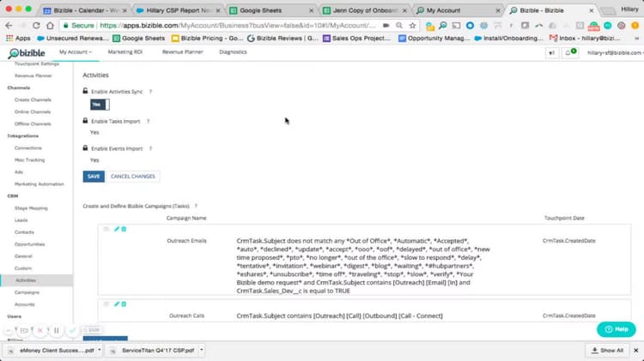Click the orange round extension icon
The width and height of the screenshot is (644, 361).
coord(635,26)
